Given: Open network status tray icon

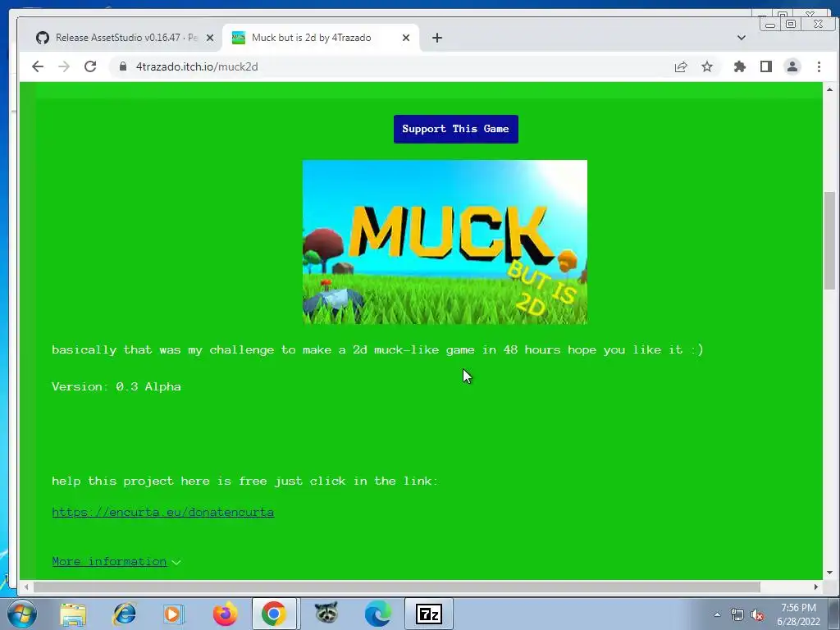Looking at the screenshot, I should click(737, 615).
